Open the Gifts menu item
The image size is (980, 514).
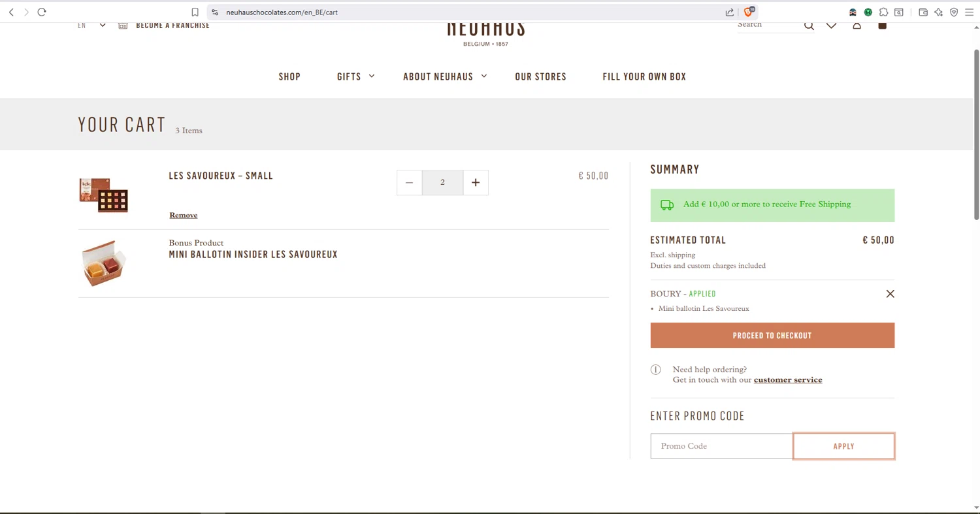(x=349, y=77)
